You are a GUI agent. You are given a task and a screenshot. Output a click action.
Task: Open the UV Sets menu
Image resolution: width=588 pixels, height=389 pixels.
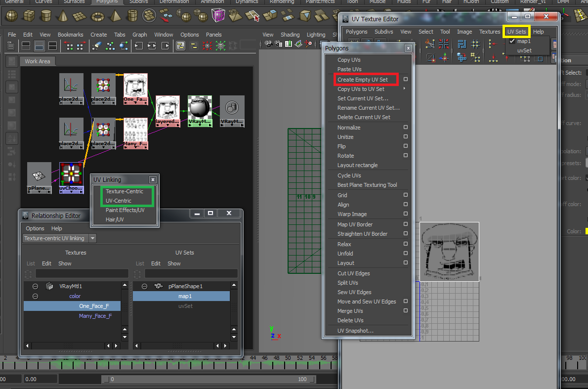click(516, 32)
